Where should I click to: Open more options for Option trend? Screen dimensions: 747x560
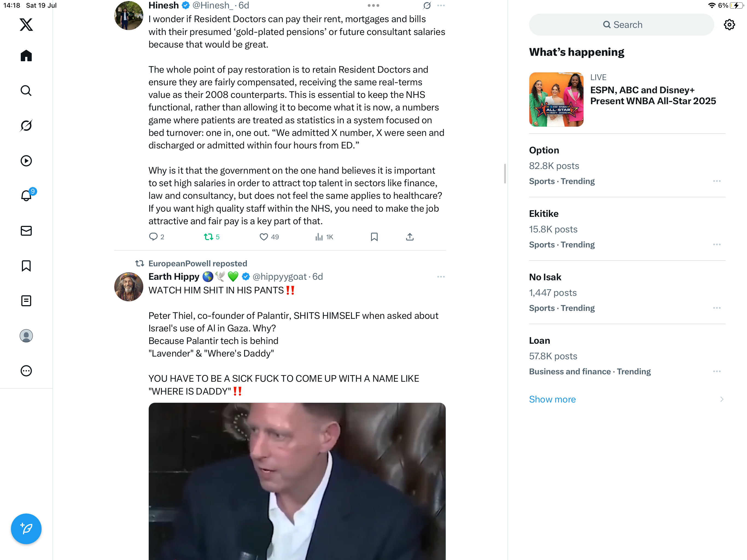717,181
